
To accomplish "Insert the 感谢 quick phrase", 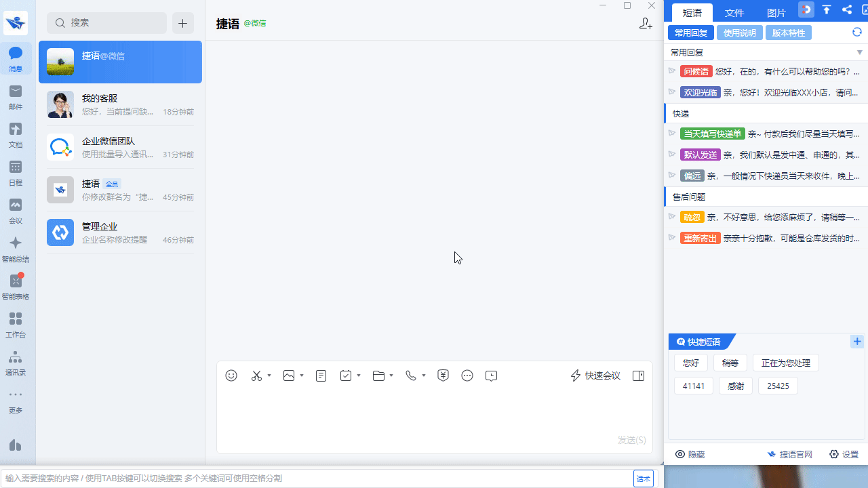I will (x=736, y=386).
